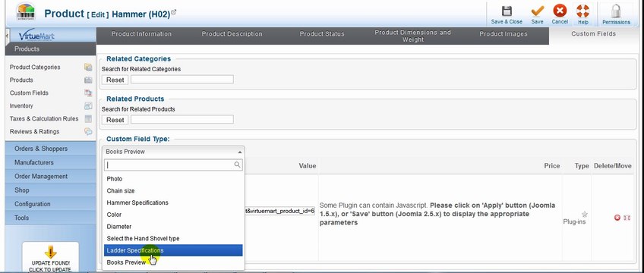Switch to the Product Status tab
The height and width of the screenshot is (273, 644).
[321, 34]
